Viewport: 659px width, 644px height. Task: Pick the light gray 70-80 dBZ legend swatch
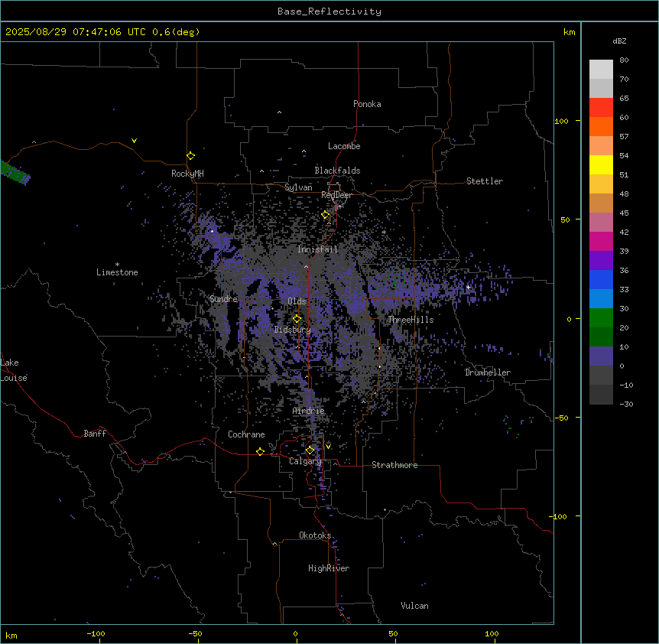pos(601,70)
